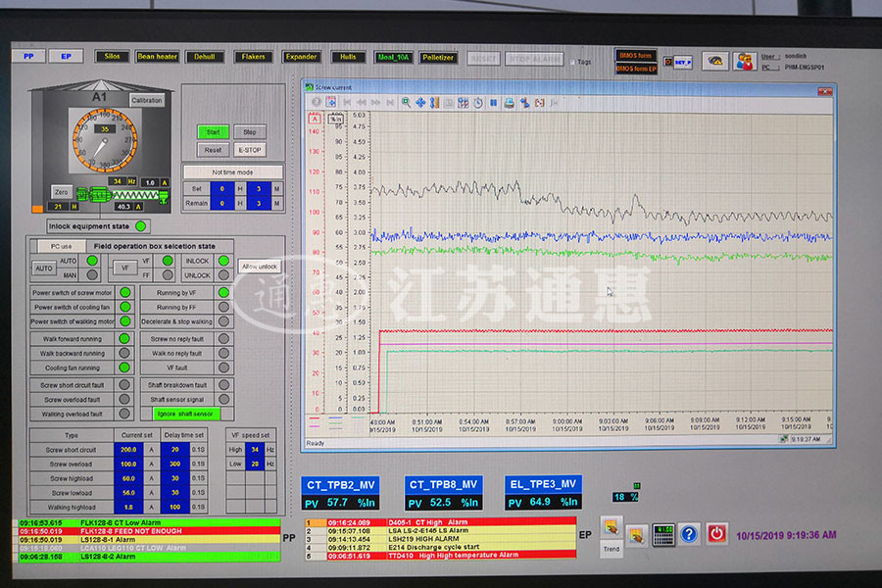Click the zoom magnifier icon in trend toolbar
The height and width of the screenshot is (588, 882).
406,102
